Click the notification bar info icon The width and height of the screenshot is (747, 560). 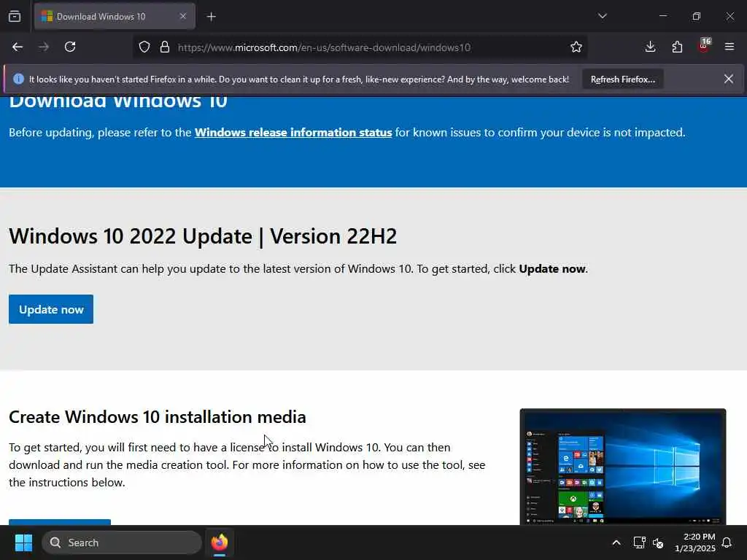[x=18, y=79]
